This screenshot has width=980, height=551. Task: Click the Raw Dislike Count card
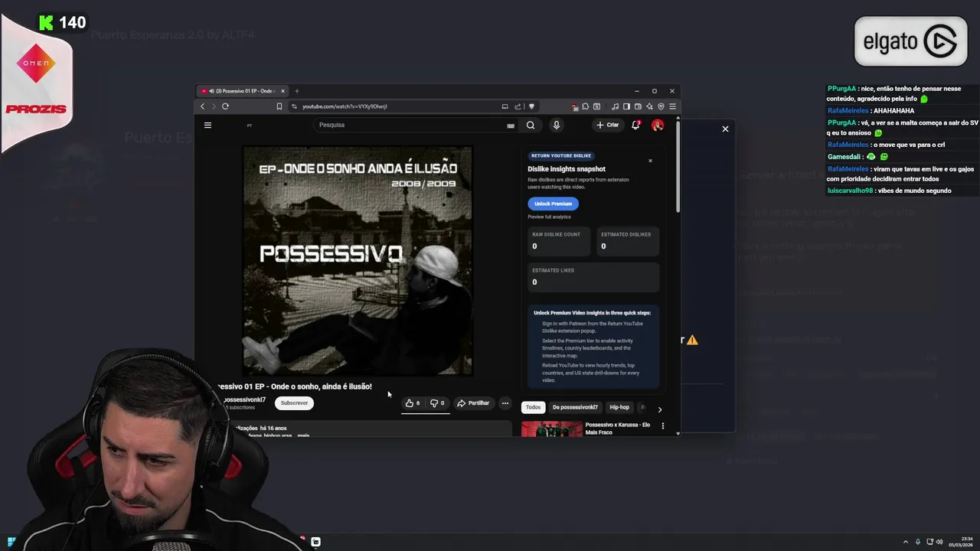[559, 241]
